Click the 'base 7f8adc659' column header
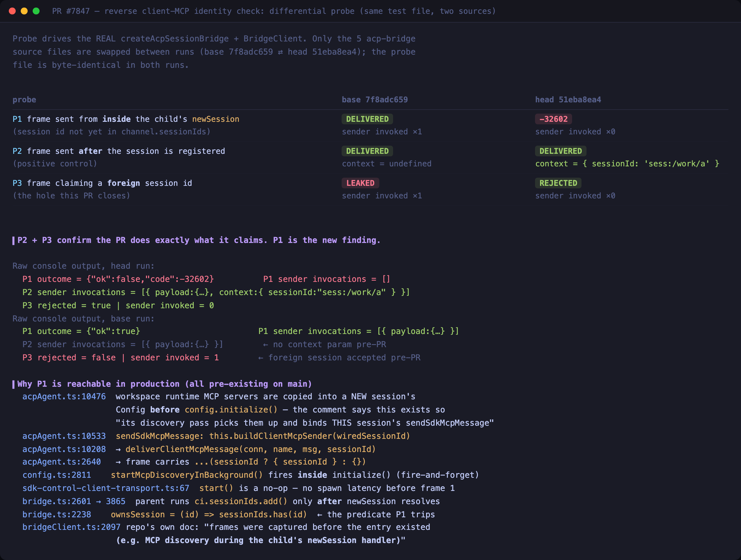 coord(375,100)
